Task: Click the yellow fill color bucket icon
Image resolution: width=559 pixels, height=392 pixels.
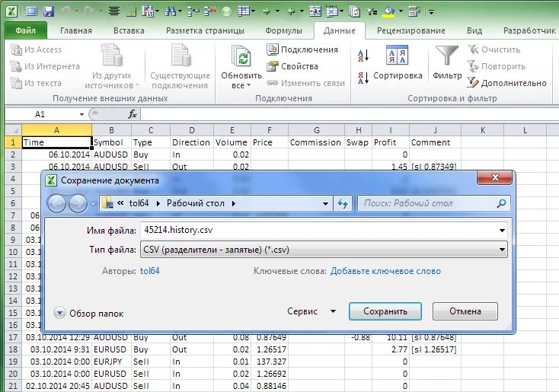Action: (388, 11)
